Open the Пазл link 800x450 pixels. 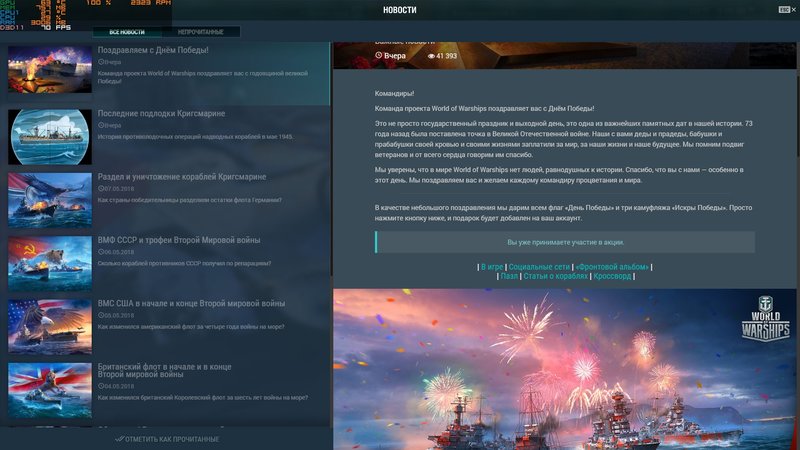[509, 276]
